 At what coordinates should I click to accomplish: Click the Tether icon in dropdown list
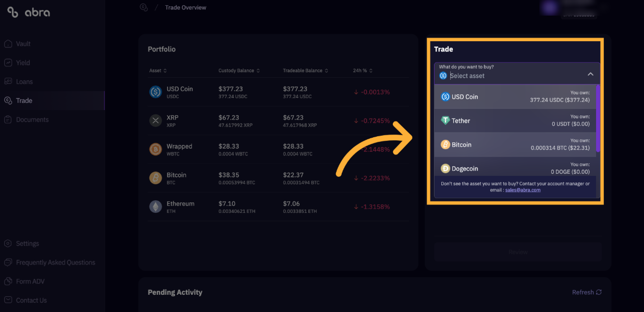click(445, 121)
